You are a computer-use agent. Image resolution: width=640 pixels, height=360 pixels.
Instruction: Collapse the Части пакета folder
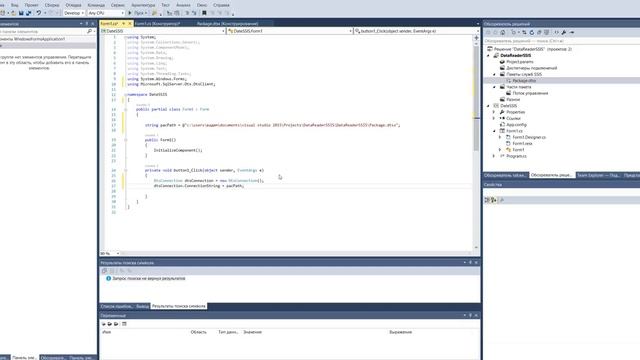pyautogui.click(x=494, y=87)
